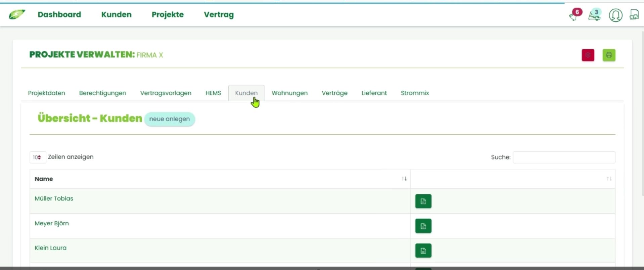Open news megaphone with 3 badge
Image resolution: width=644 pixels, height=270 pixels.
(594, 15)
